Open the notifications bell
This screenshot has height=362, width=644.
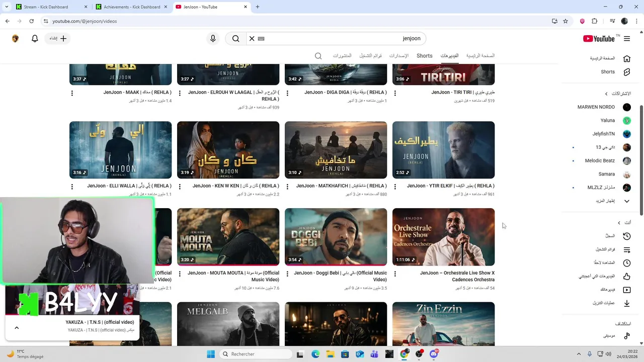click(x=35, y=38)
